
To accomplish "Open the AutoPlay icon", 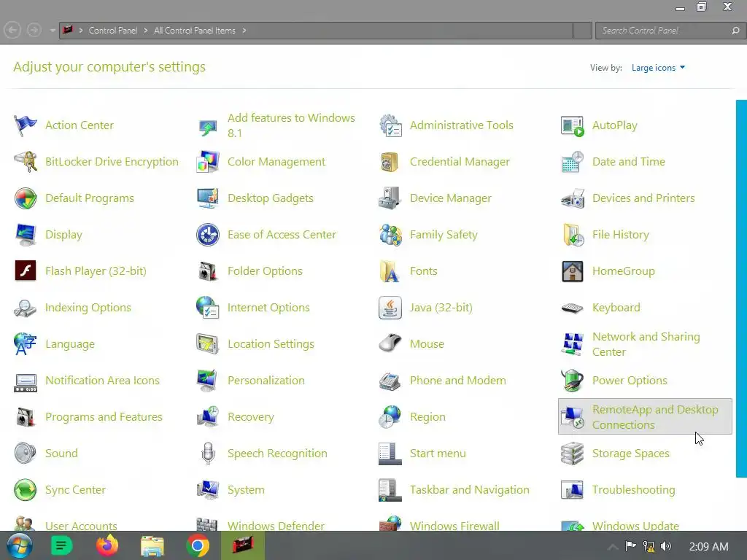I will pyautogui.click(x=573, y=125).
